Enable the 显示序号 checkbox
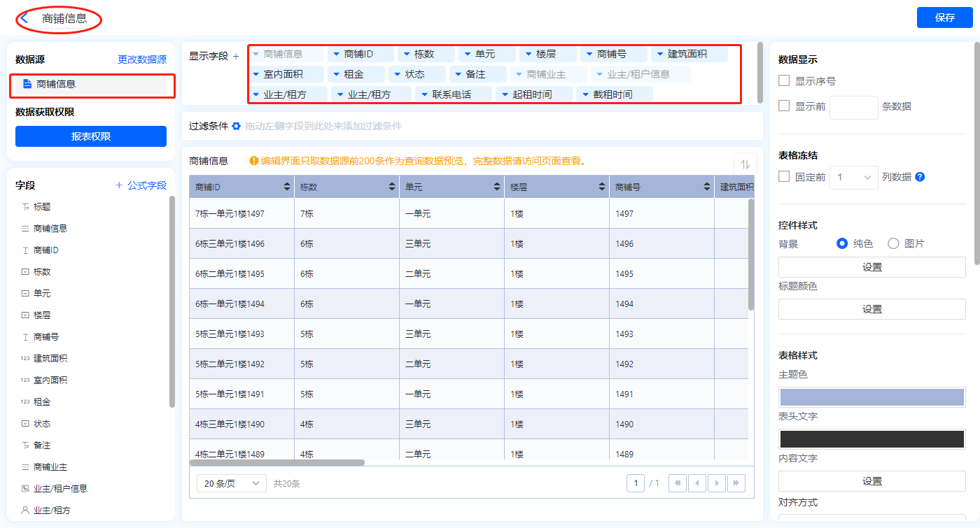The height and width of the screenshot is (528, 980). [784, 81]
